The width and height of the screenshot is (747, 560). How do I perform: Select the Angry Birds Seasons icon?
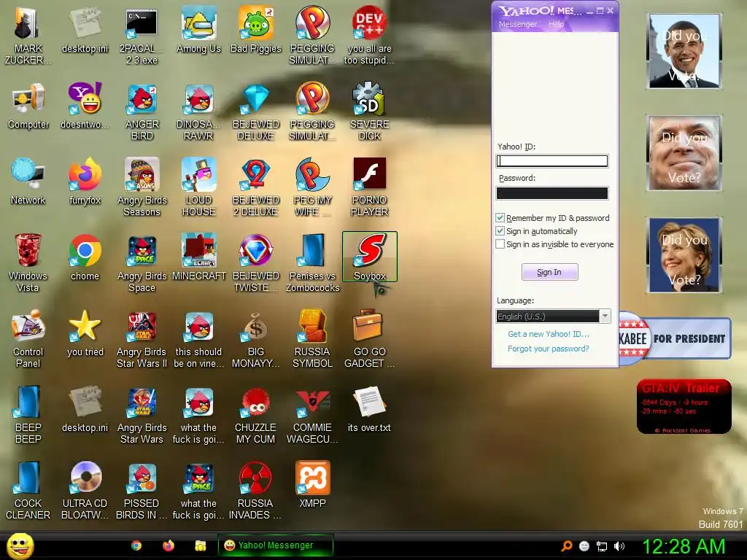pyautogui.click(x=142, y=187)
